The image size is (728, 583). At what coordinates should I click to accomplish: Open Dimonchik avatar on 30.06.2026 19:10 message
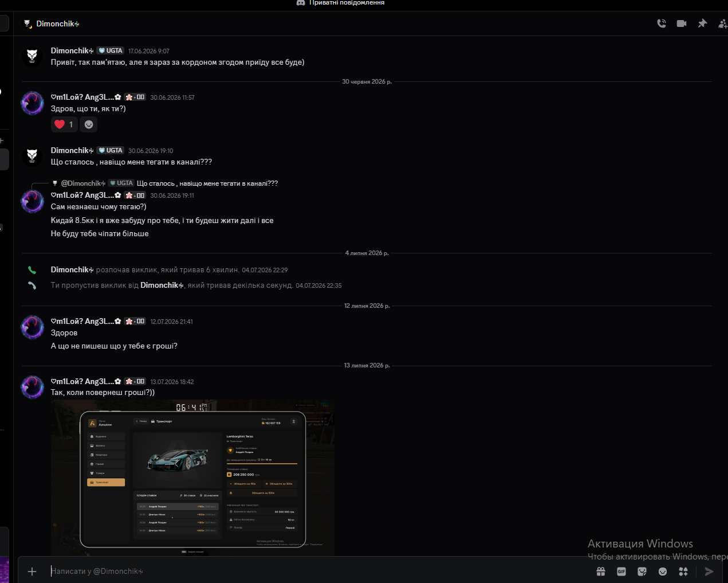tap(32, 156)
